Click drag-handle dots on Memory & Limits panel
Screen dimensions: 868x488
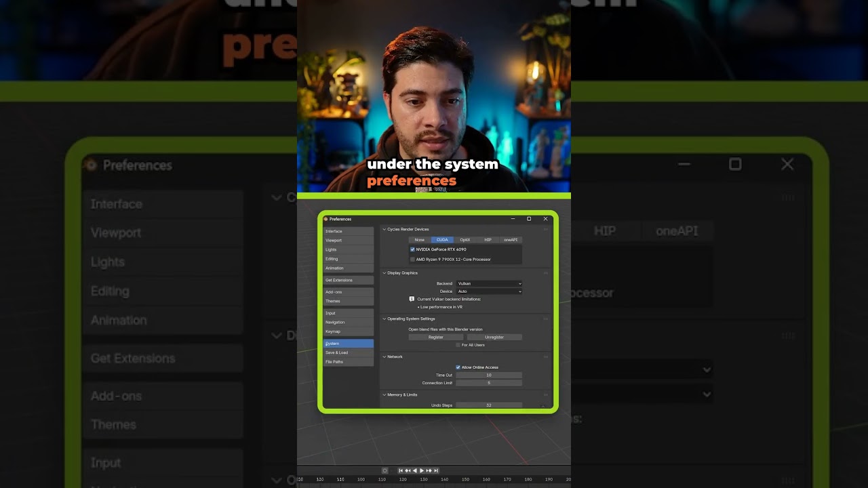point(546,394)
